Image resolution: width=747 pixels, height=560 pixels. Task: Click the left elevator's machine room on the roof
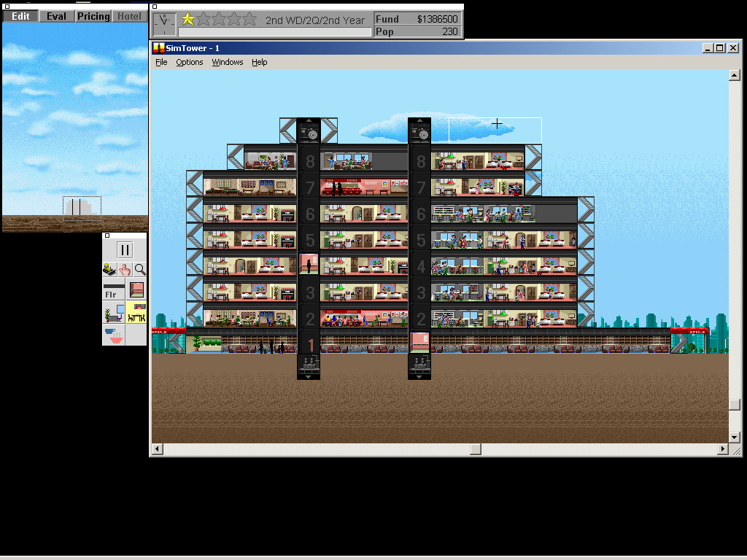coord(309,133)
